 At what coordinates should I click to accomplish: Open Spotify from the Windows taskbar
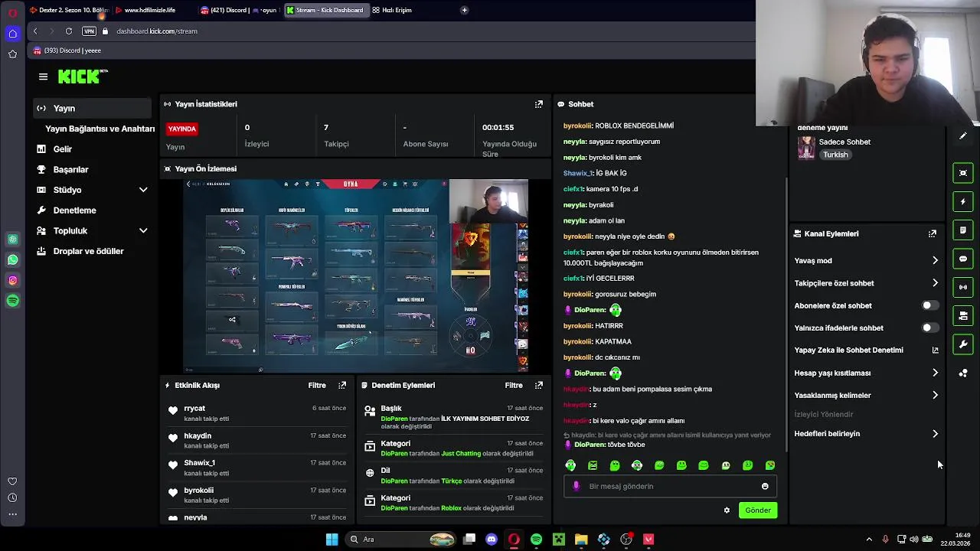click(536, 540)
